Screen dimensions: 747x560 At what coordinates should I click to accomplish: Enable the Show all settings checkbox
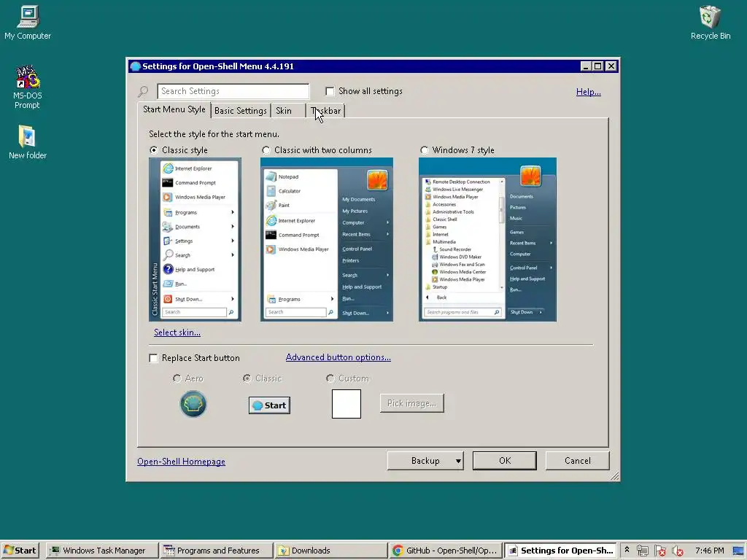(x=330, y=91)
